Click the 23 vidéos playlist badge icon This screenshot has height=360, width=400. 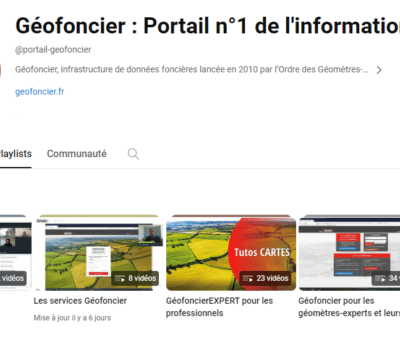click(248, 278)
